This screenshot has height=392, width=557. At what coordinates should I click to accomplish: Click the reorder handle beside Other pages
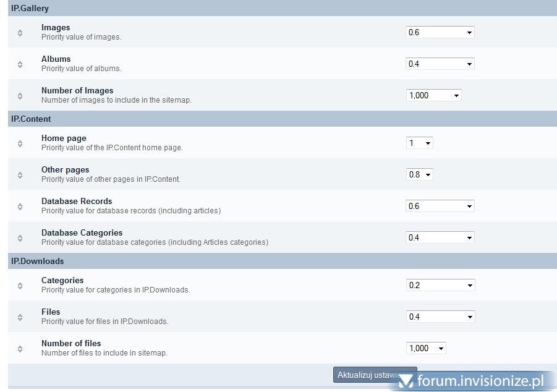coord(20,175)
